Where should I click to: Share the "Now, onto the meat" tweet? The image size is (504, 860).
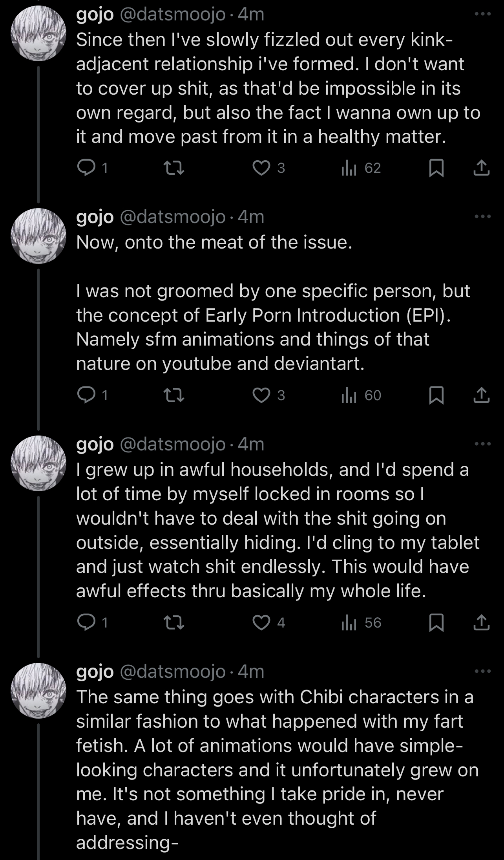(x=481, y=395)
